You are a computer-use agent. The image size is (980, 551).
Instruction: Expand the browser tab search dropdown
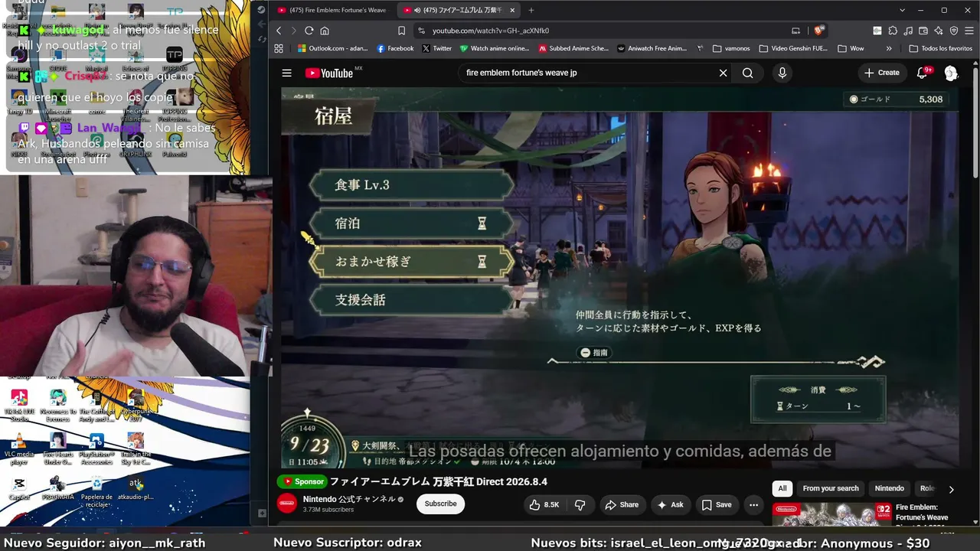tap(903, 10)
